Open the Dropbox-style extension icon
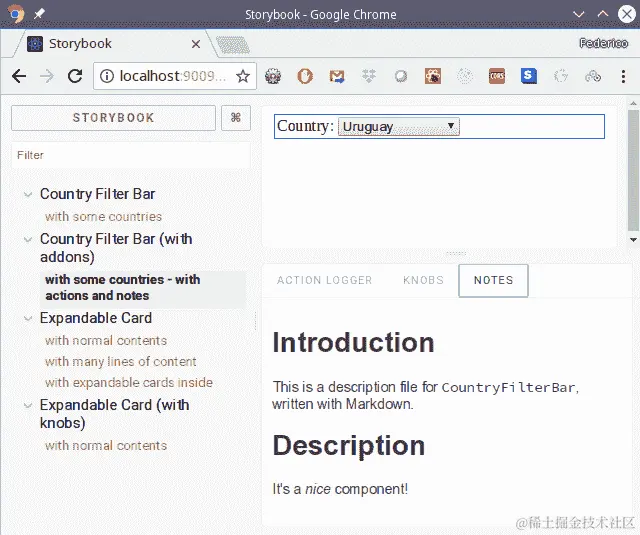The height and width of the screenshot is (535, 640). pyautogui.click(x=369, y=76)
